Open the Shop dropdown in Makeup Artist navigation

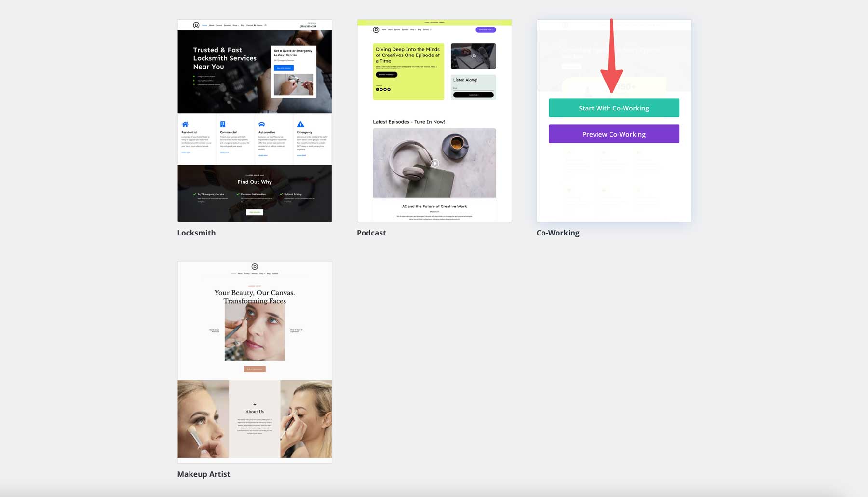point(262,273)
